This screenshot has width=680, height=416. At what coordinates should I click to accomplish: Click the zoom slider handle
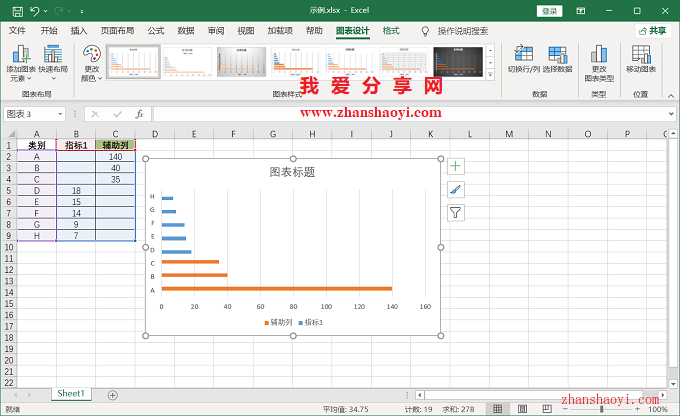point(602,409)
